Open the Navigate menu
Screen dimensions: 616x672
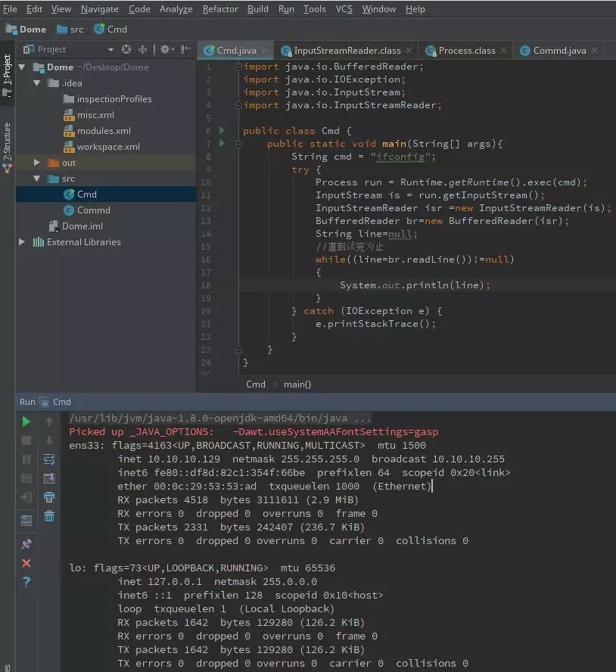(99, 8)
